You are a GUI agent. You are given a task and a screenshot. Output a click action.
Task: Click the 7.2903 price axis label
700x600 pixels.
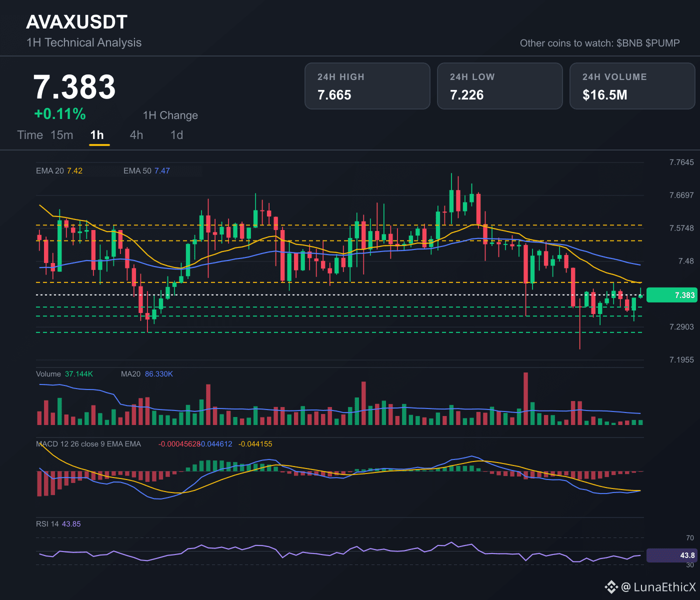tap(681, 327)
